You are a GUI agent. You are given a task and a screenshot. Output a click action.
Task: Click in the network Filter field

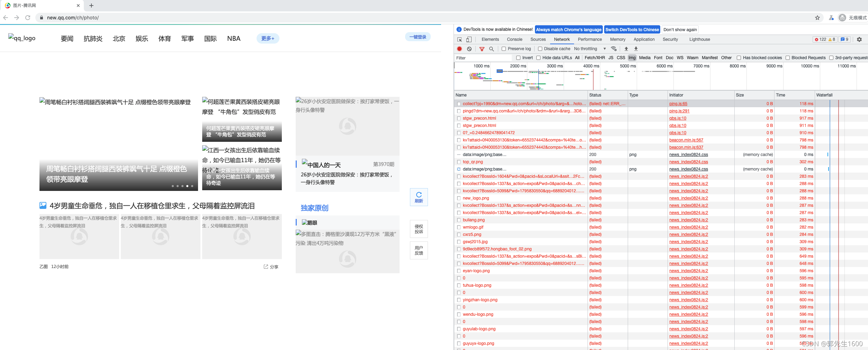483,58
